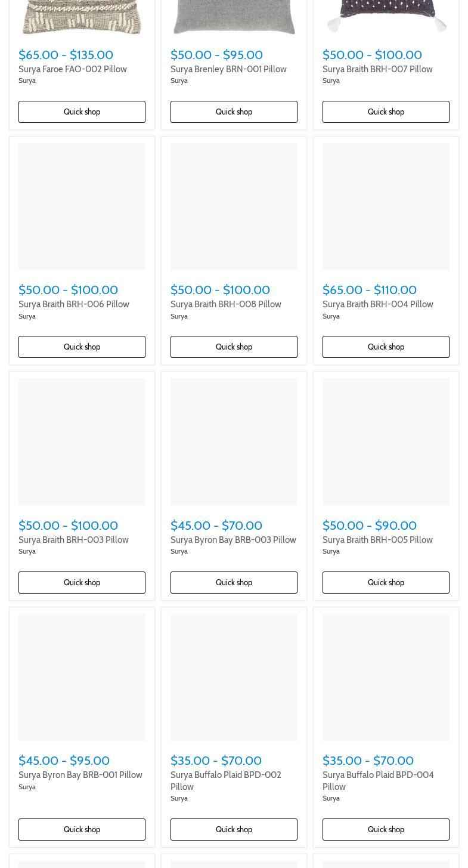The image size is (468, 868).
Task: Open the Surya Braith BRH-008 Pillow title link
Action: pos(225,304)
